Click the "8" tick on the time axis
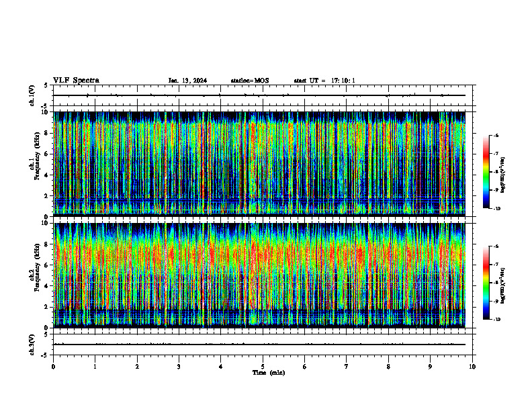This screenshot has height=411, width=532. [x=388, y=367]
